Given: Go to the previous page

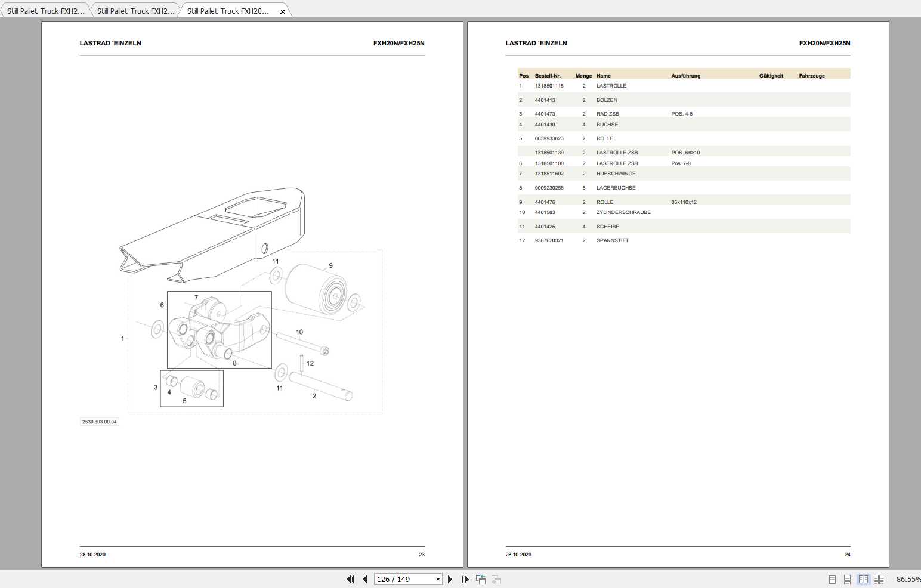Looking at the screenshot, I should tap(365, 579).
